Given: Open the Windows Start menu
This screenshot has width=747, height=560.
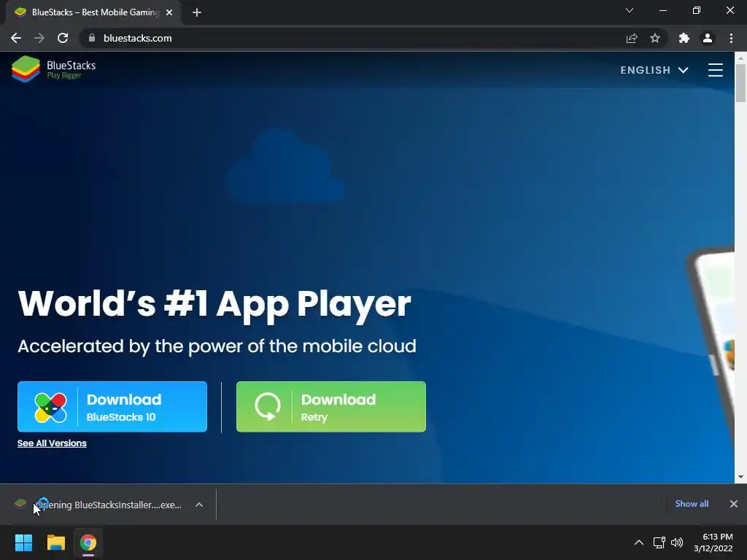Looking at the screenshot, I should click(x=23, y=542).
